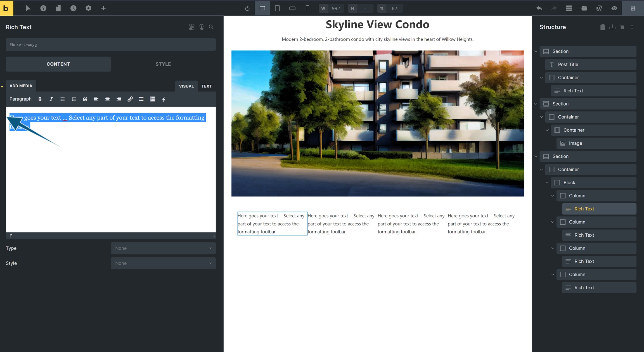
Task: Collapse the third Section chevron
Action: [x=536, y=156]
